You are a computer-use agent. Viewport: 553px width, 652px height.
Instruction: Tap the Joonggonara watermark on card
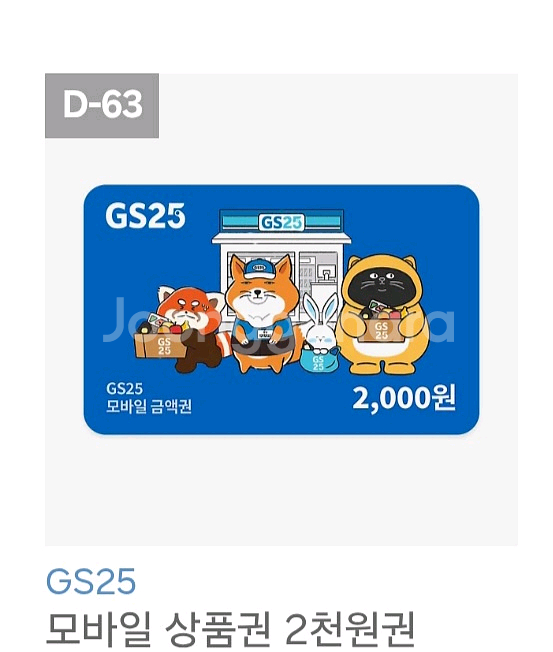coord(279,322)
